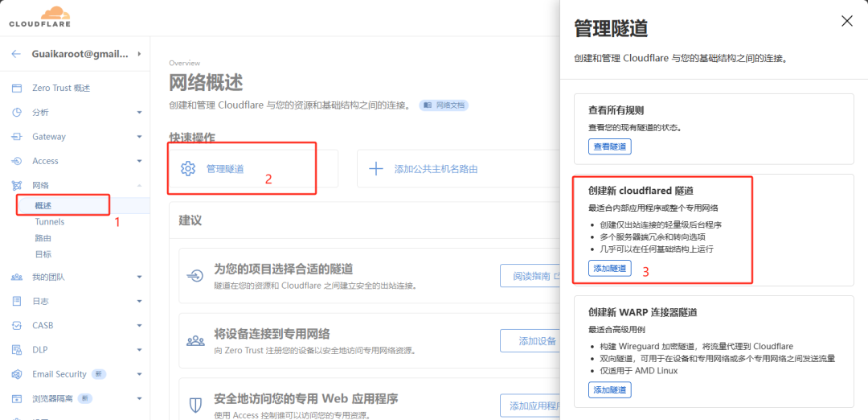Click the 查看隧道 button
Image resolution: width=868 pixels, height=420 pixels.
pos(609,146)
